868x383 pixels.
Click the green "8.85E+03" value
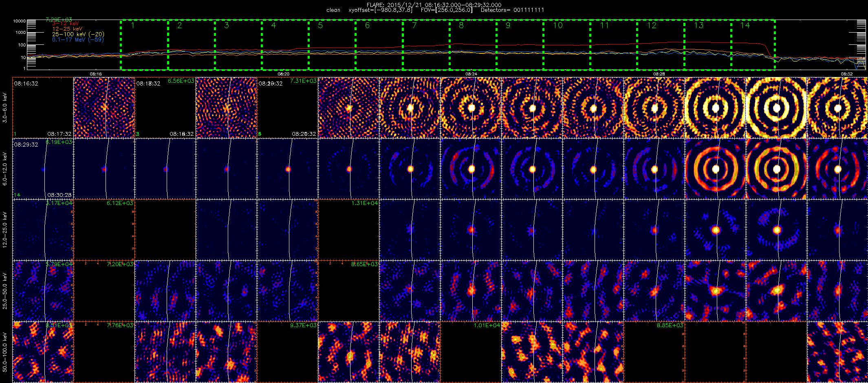tap(670, 325)
